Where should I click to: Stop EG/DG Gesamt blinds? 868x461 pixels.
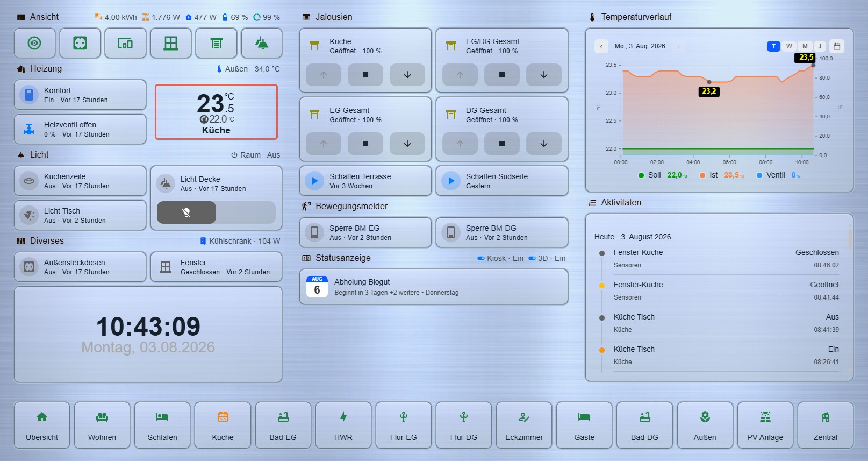point(502,75)
